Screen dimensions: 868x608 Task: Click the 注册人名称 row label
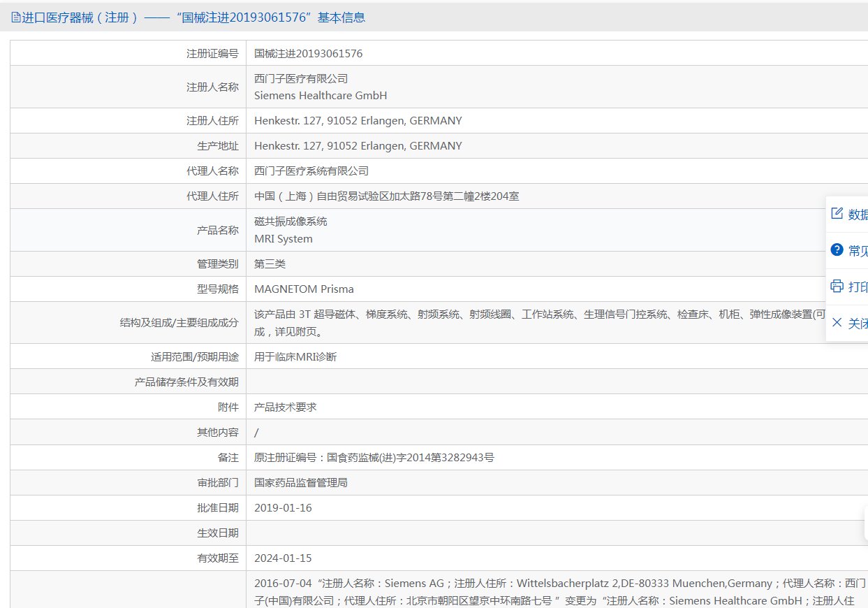point(212,87)
